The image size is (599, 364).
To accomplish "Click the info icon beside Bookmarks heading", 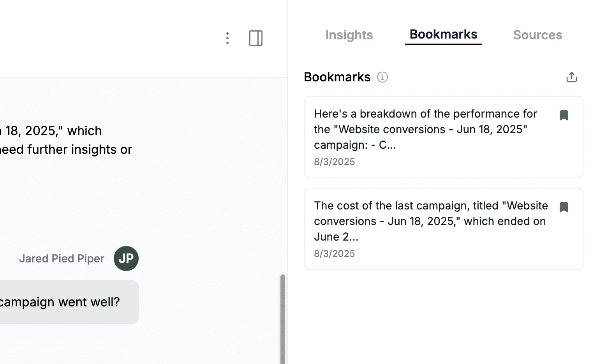I will pos(382,77).
